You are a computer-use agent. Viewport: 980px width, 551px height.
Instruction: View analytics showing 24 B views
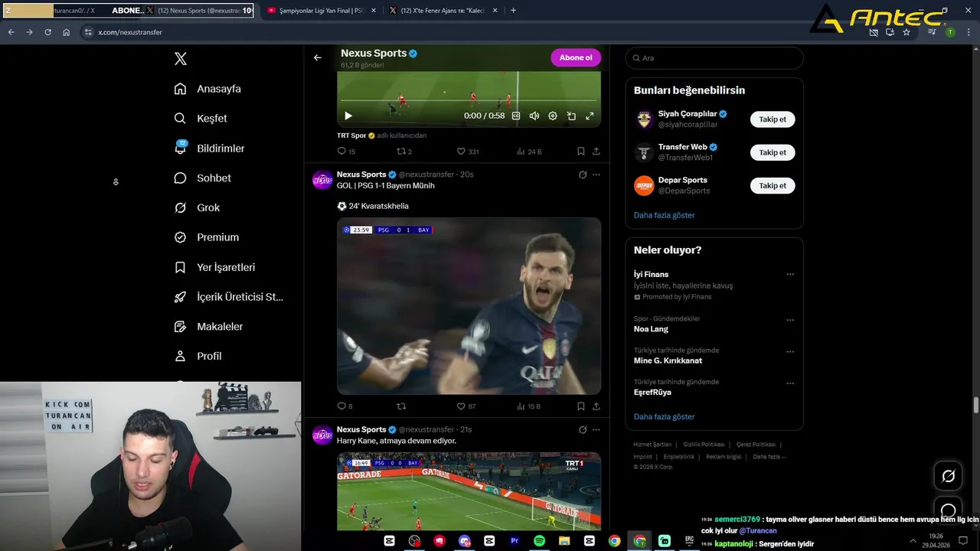tap(529, 152)
